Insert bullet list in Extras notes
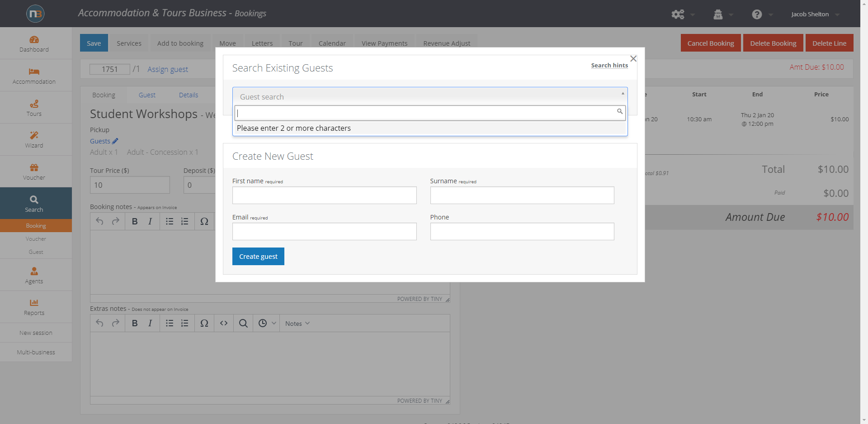Viewport: 868px width, 424px height. [170, 323]
